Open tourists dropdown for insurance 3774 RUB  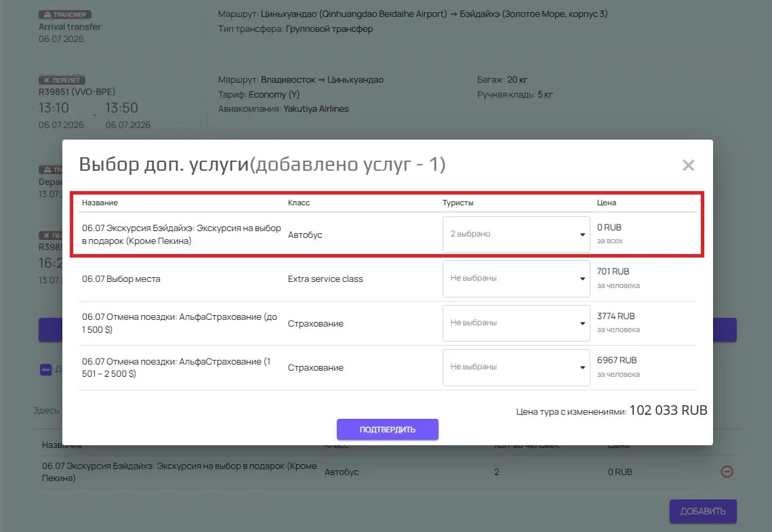tap(516, 323)
